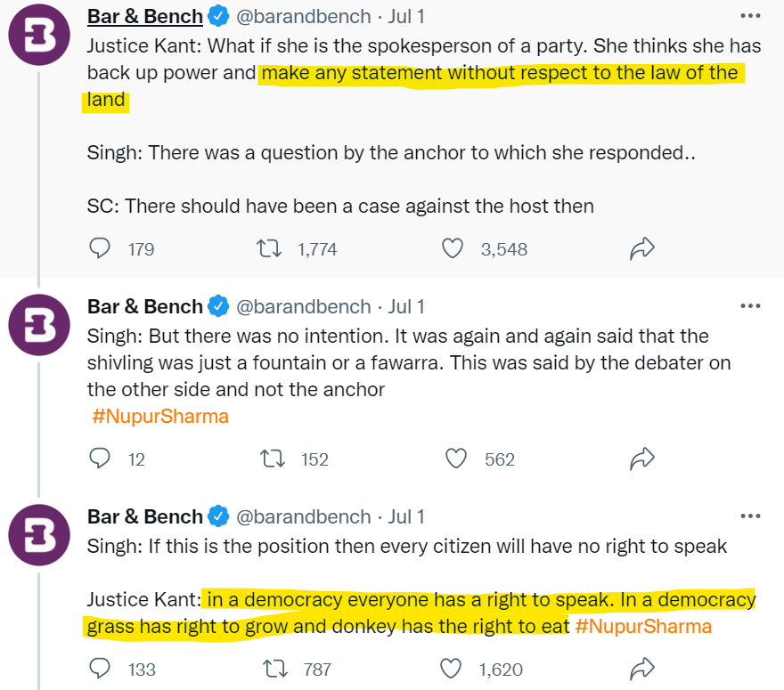Like the tweet with 3,548 likes
Viewport: 784px width, 690px height.
pos(453,248)
